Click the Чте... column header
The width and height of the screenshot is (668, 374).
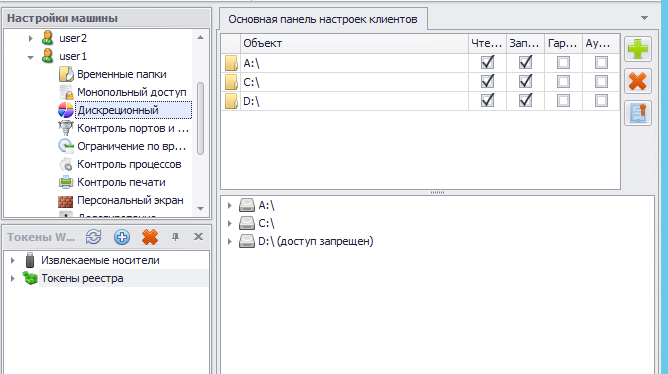tap(487, 43)
